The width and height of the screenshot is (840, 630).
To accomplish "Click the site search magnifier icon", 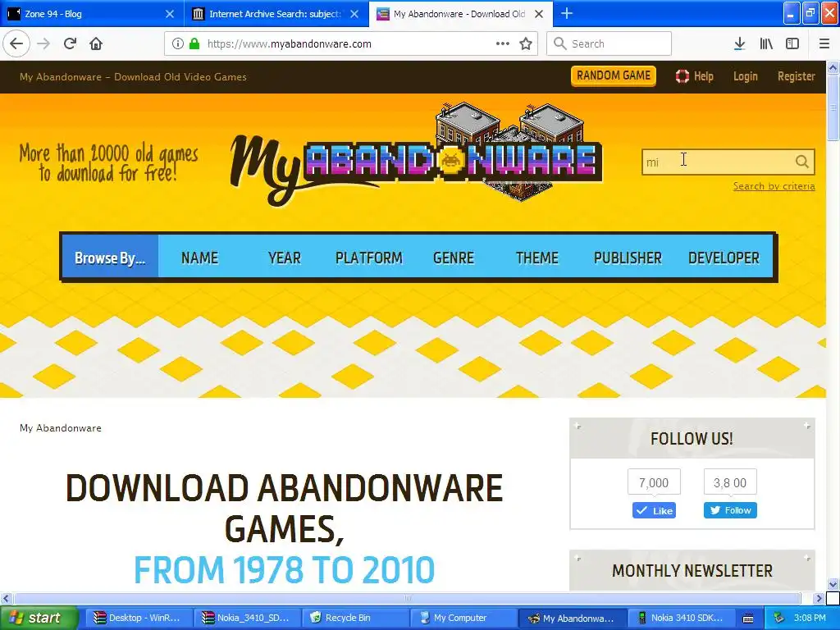I will [x=801, y=162].
